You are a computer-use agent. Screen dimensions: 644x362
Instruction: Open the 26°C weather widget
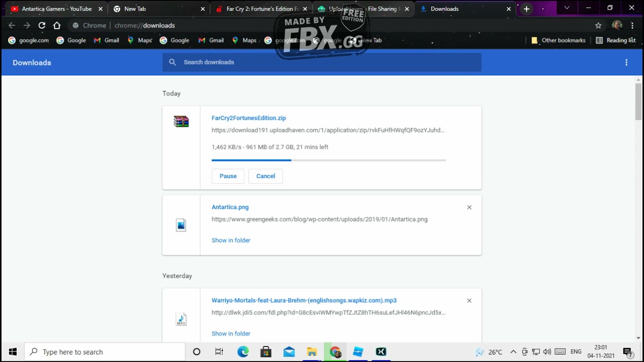pos(489,352)
